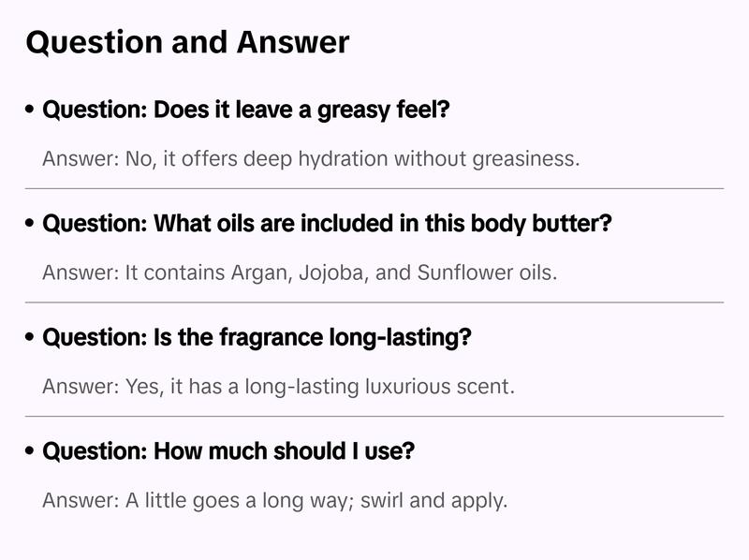Expand the 'What oils are included' question
The width and height of the screenshot is (749, 560).
(x=328, y=225)
